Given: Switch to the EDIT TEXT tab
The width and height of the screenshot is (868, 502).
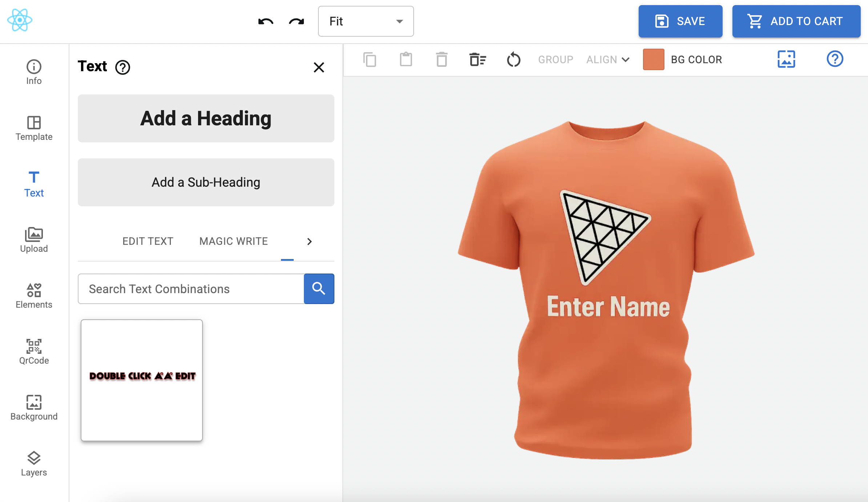Looking at the screenshot, I should [x=148, y=241].
